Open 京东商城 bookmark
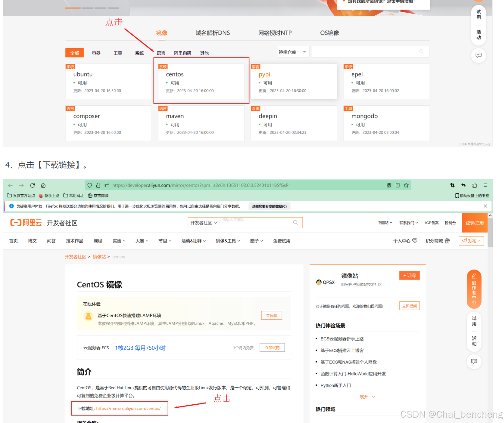The height and width of the screenshot is (423, 504). pos(98,196)
